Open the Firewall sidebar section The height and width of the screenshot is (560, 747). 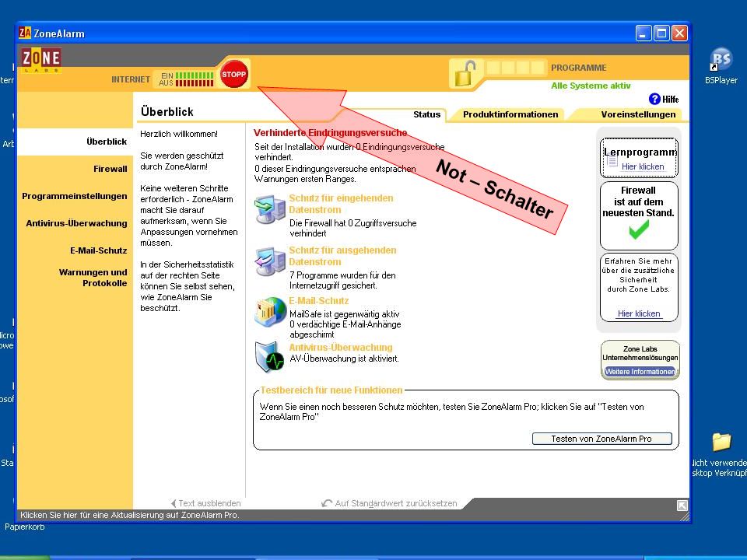(110, 169)
